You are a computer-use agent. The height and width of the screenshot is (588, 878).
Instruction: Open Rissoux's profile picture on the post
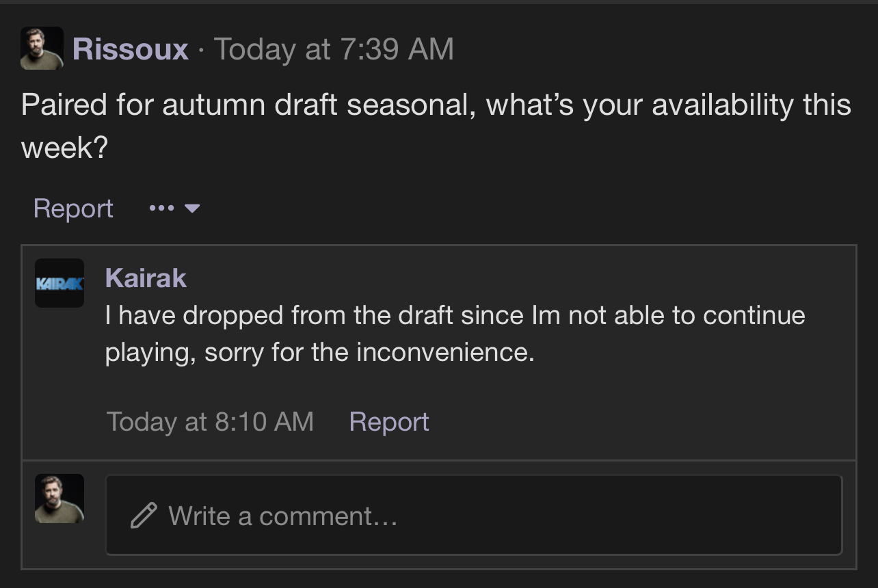pos(42,49)
